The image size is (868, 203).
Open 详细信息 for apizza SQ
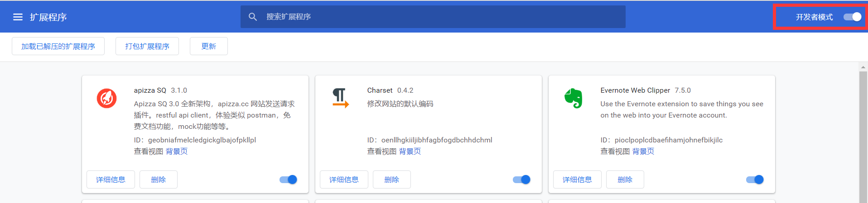pyautogui.click(x=111, y=179)
